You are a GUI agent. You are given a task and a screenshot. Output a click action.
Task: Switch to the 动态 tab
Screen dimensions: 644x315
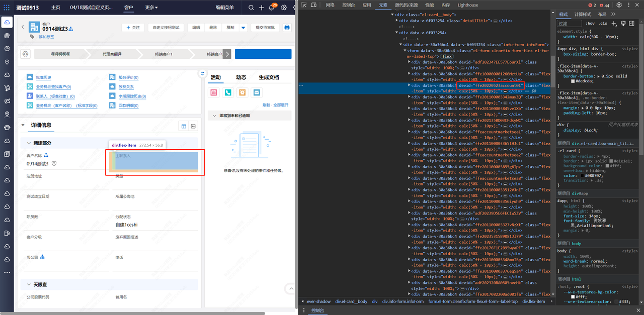(x=241, y=77)
